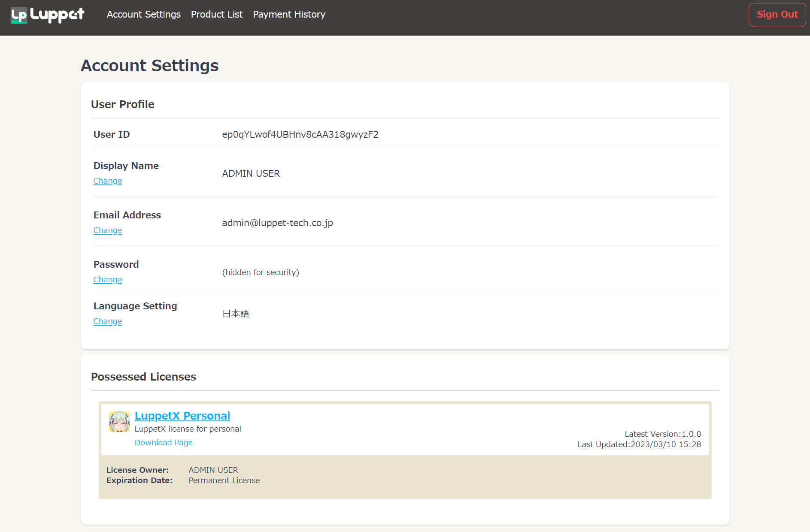Screen dimensions: 810x532
Task: Click the ADMIN USER display name value
Action: [251, 173]
